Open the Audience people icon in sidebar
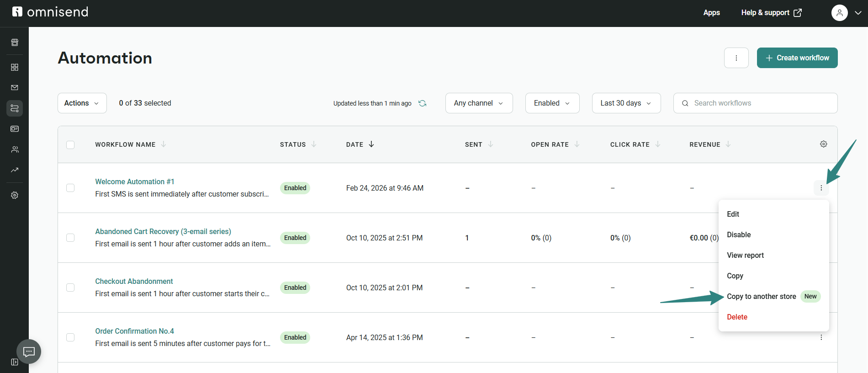 (x=15, y=149)
